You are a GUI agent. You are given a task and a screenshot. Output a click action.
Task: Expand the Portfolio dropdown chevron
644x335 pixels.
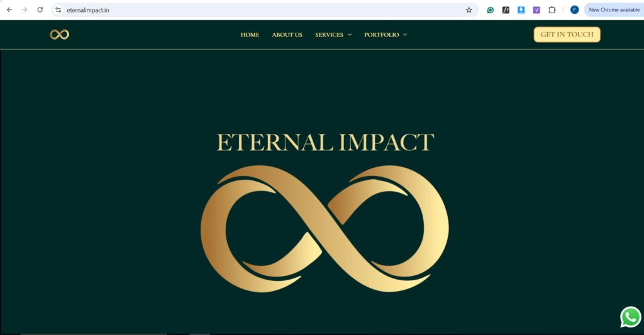405,35
